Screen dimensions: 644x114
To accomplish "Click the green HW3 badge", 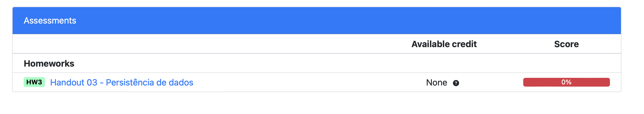I will (x=34, y=82).
